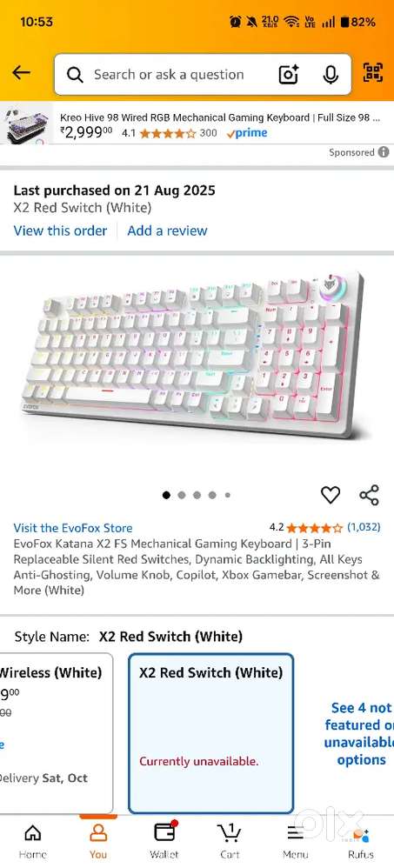The height and width of the screenshot is (868, 394).
Task: Click Add a review link
Action: pyautogui.click(x=167, y=230)
